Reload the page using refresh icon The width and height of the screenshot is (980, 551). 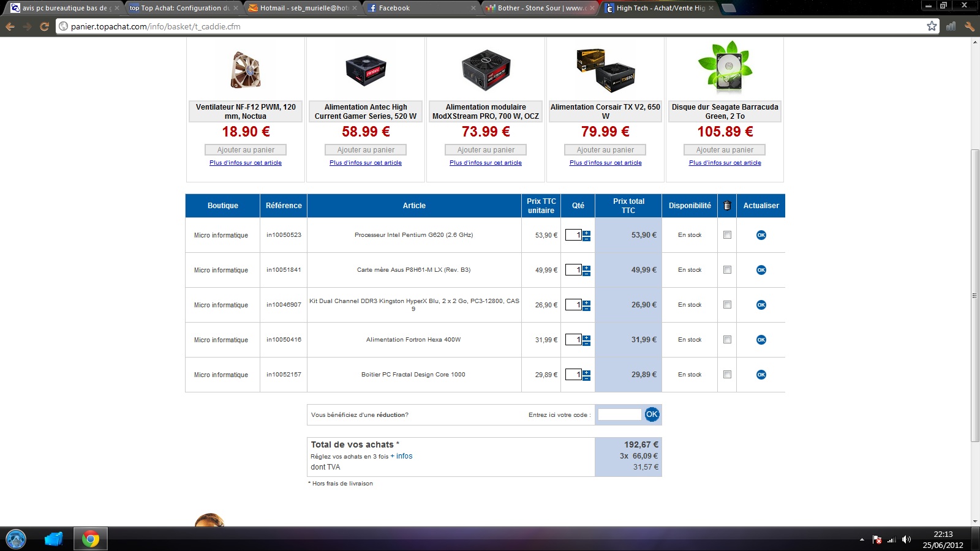coord(44,26)
